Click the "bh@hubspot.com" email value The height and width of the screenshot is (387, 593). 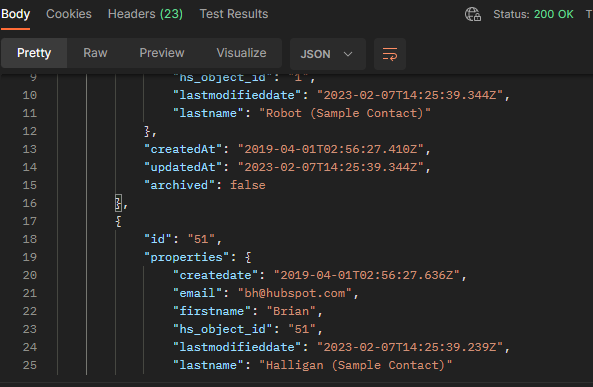coord(295,293)
